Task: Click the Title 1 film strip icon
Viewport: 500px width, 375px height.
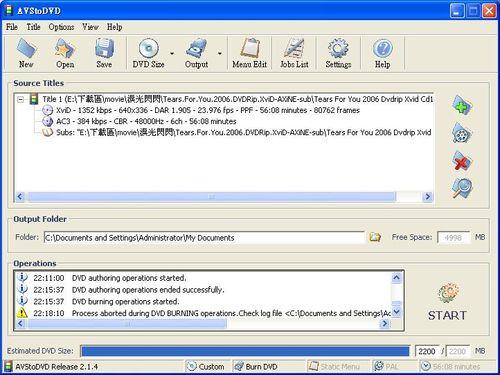Action: [34, 99]
